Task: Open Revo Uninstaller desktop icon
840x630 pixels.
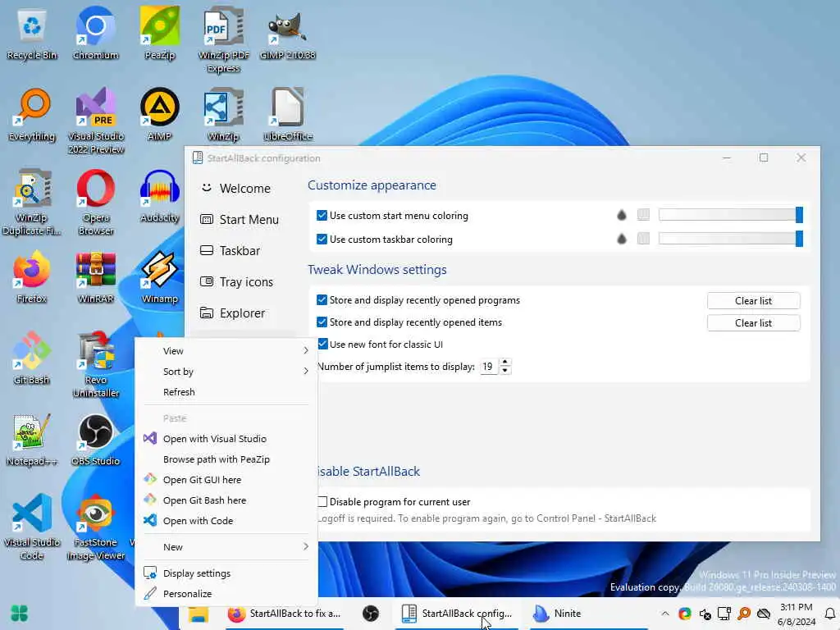Action: point(96,365)
